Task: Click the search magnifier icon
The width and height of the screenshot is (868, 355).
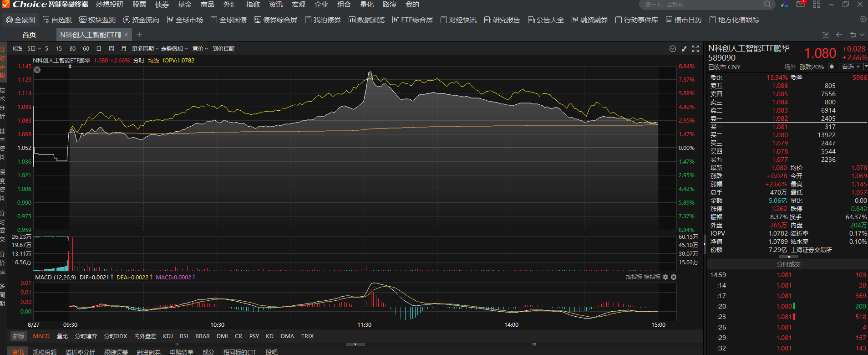Action: point(767,5)
